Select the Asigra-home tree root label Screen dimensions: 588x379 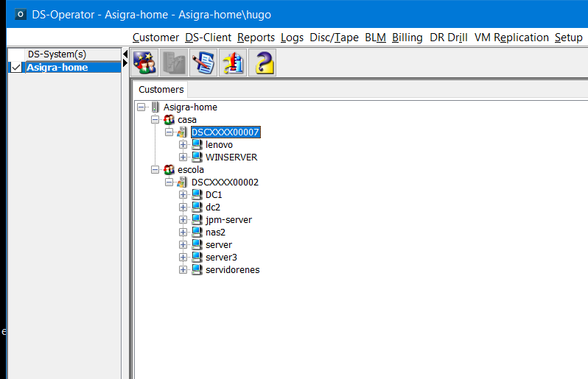point(190,107)
